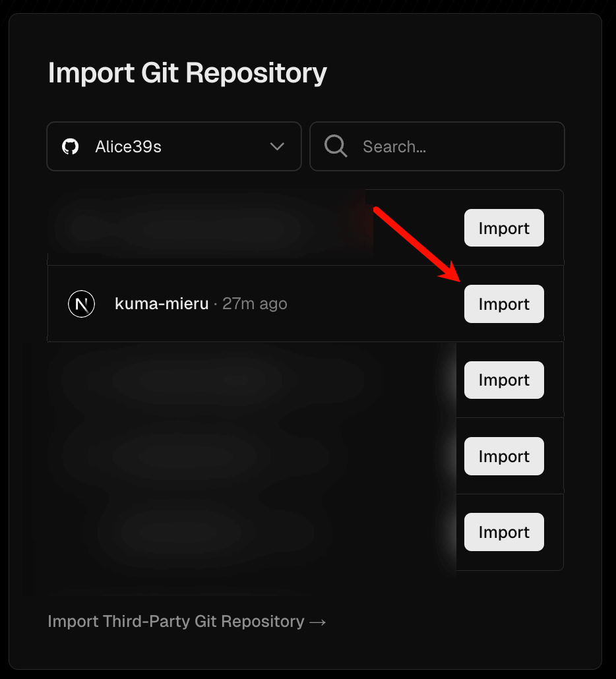Viewport: 616px width, 679px height.
Task: Click the third Import button in the list
Action: pos(504,380)
